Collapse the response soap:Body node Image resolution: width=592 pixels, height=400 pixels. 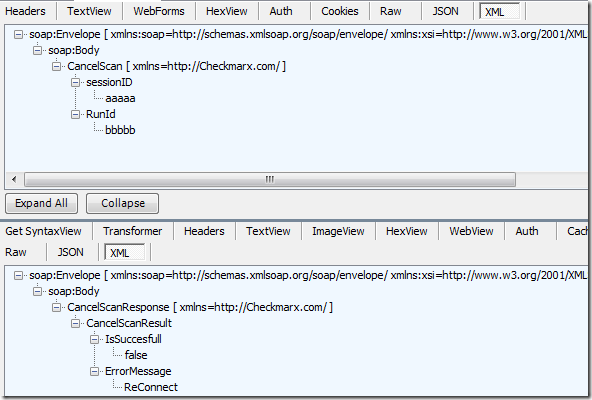pyautogui.click(x=37, y=292)
